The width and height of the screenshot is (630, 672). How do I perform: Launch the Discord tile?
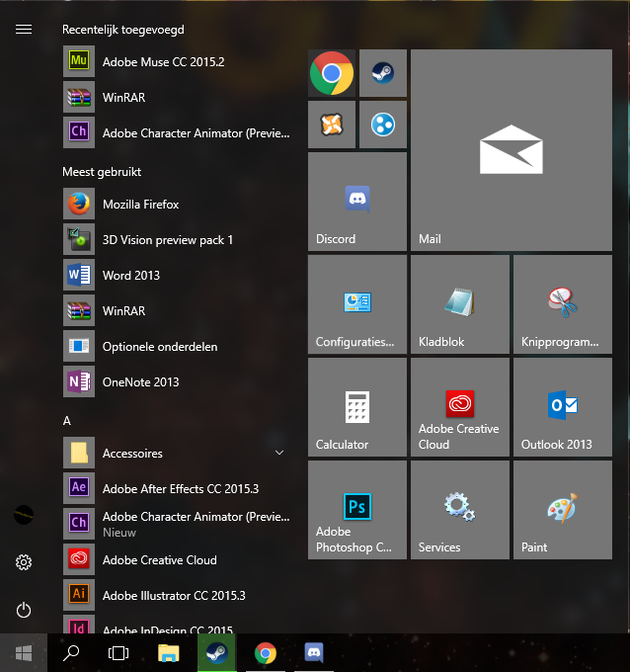tap(357, 202)
